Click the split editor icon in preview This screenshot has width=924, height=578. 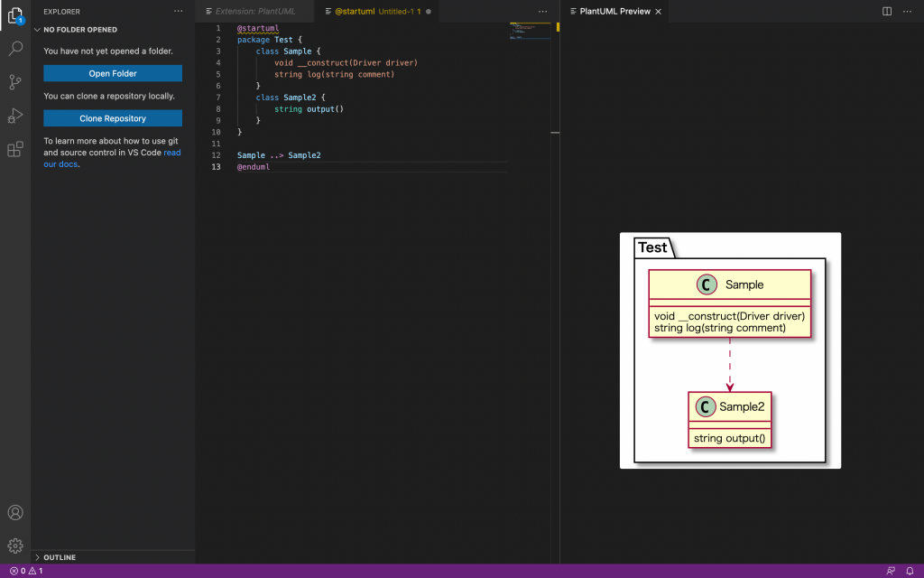pyautogui.click(x=887, y=12)
